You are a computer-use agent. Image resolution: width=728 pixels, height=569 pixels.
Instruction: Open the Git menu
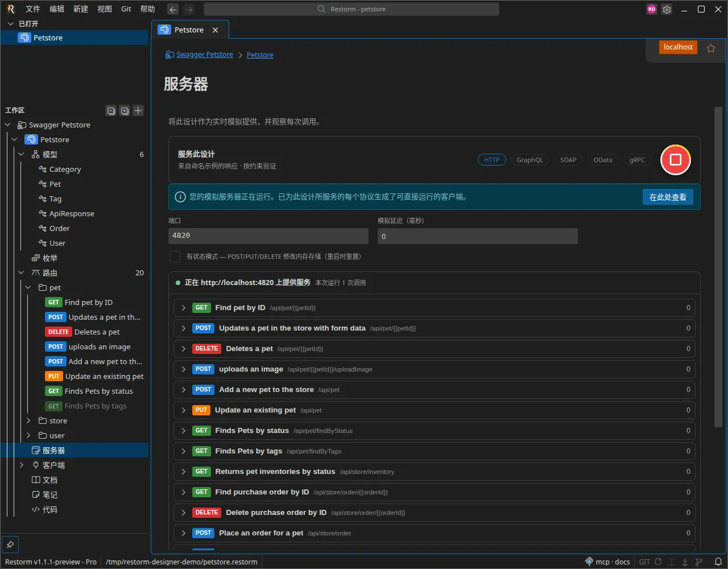point(126,9)
